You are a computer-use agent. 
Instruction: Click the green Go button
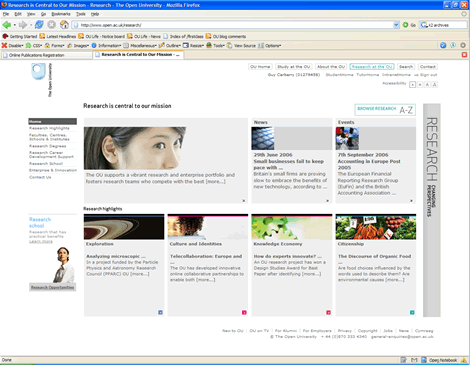click(x=409, y=25)
